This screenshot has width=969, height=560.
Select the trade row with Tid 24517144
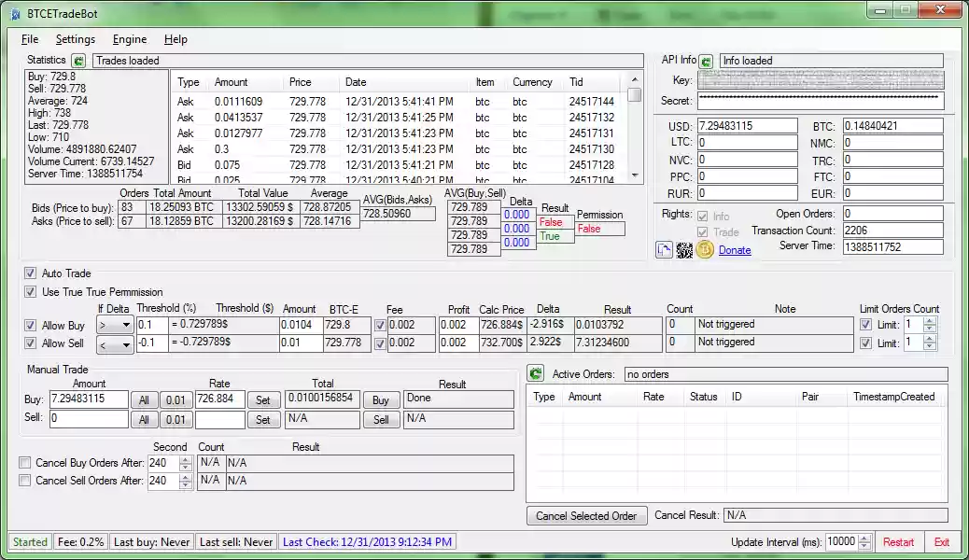pyautogui.click(x=399, y=102)
